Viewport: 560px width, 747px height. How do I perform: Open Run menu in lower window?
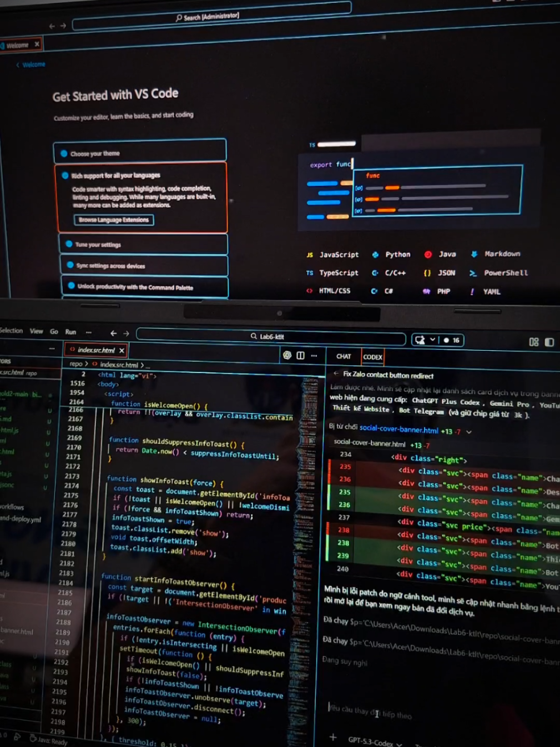[70, 332]
